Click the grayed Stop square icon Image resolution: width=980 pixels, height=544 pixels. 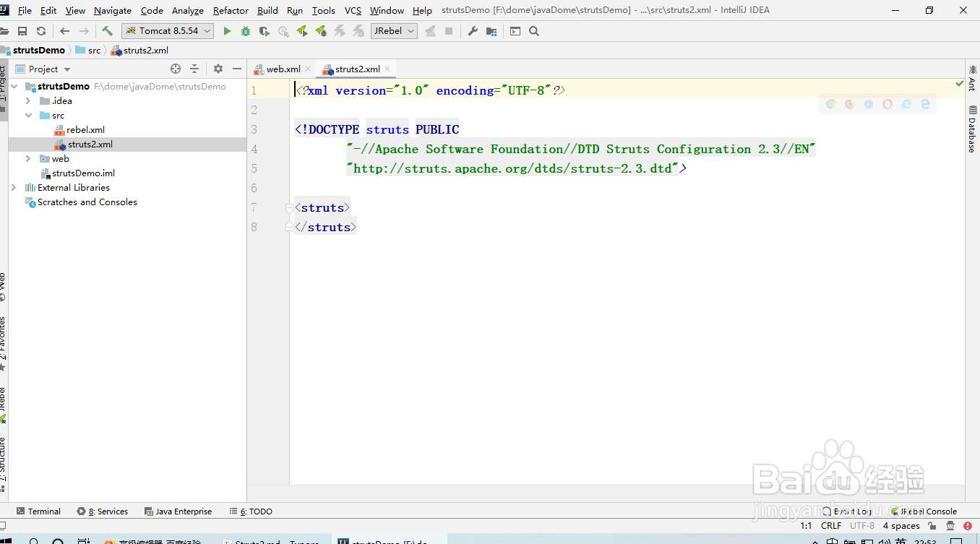449,31
